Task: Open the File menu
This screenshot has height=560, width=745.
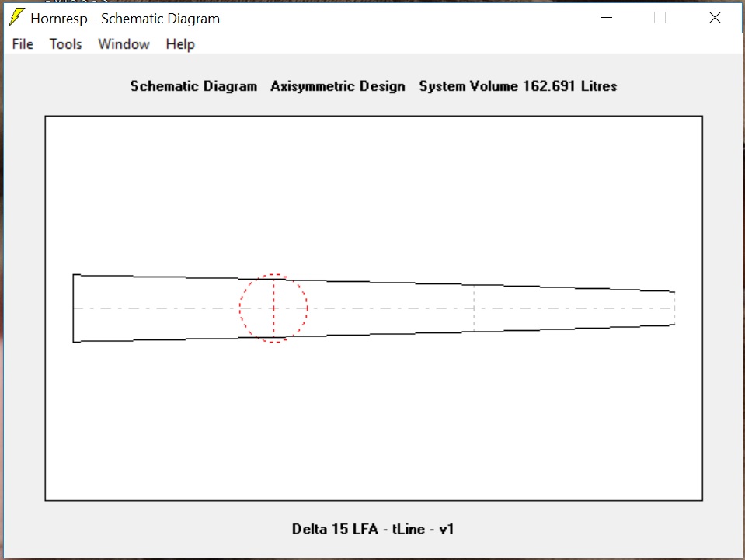Action: [23, 44]
